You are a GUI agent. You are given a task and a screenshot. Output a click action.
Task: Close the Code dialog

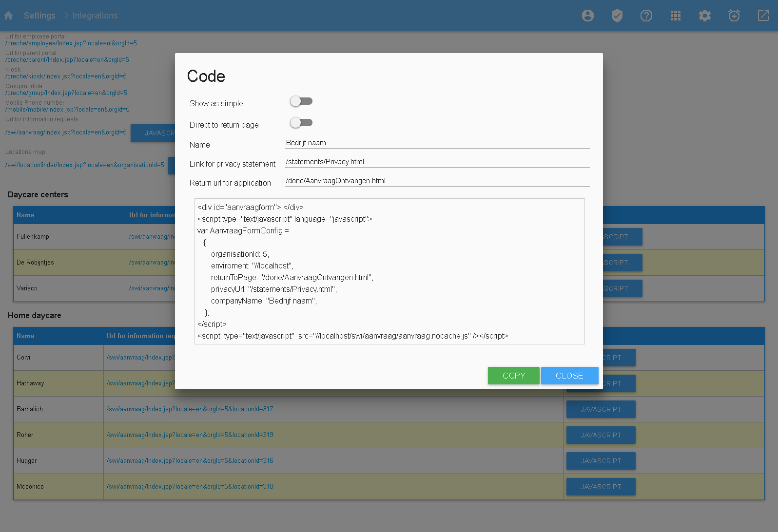coord(569,376)
